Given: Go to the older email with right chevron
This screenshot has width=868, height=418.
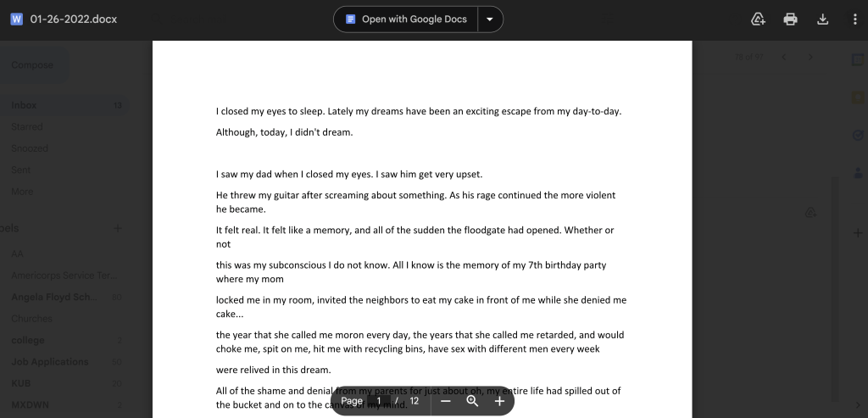Looking at the screenshot, I should pyautogui.click(x=810, y=57).
